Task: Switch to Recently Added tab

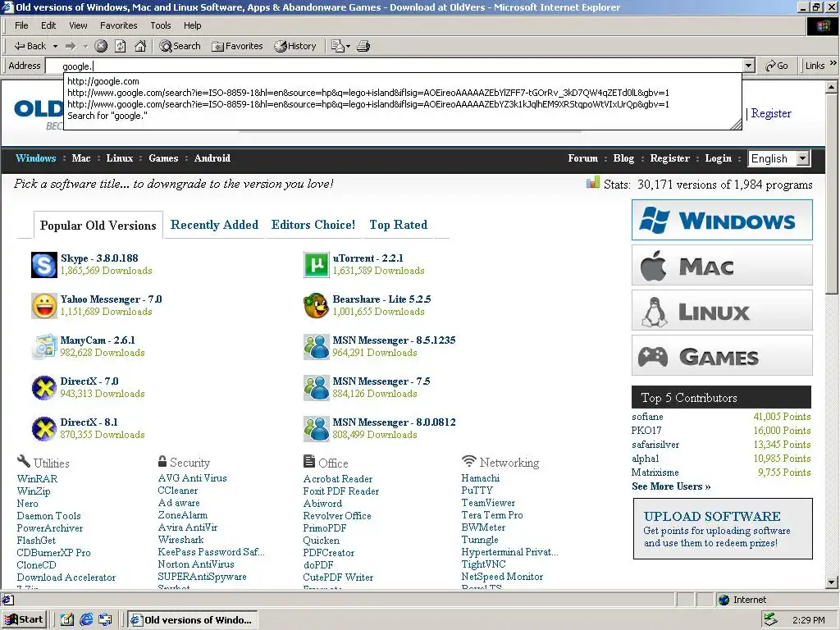Action: point(214,225)
